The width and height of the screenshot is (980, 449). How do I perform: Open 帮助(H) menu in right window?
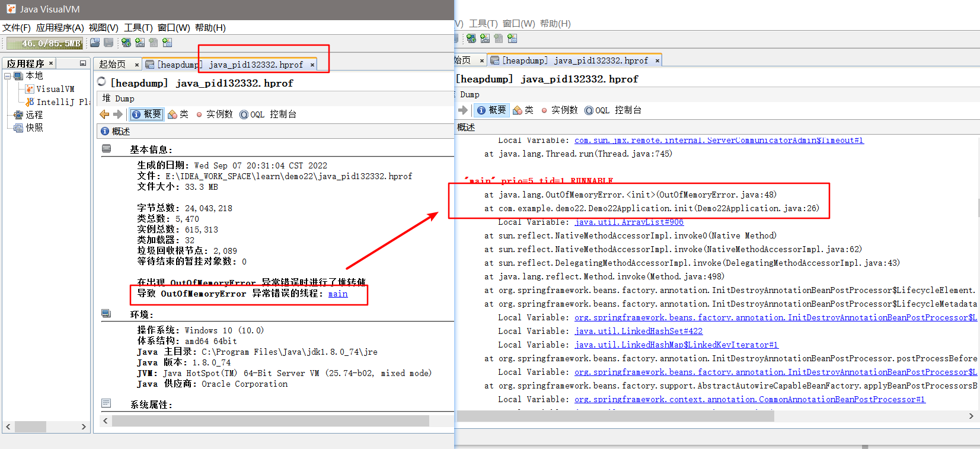point(556,24)
